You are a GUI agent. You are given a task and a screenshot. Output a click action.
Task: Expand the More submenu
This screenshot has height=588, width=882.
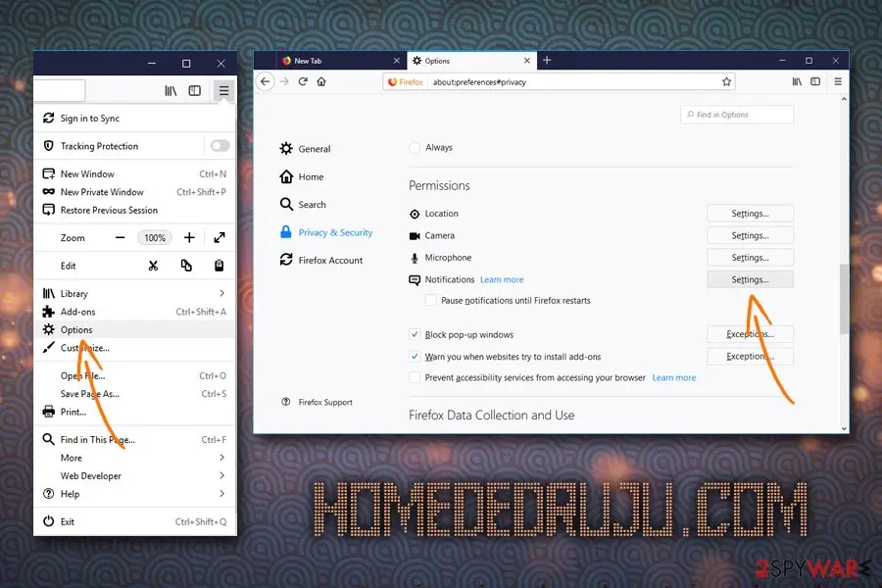[135, 458]
